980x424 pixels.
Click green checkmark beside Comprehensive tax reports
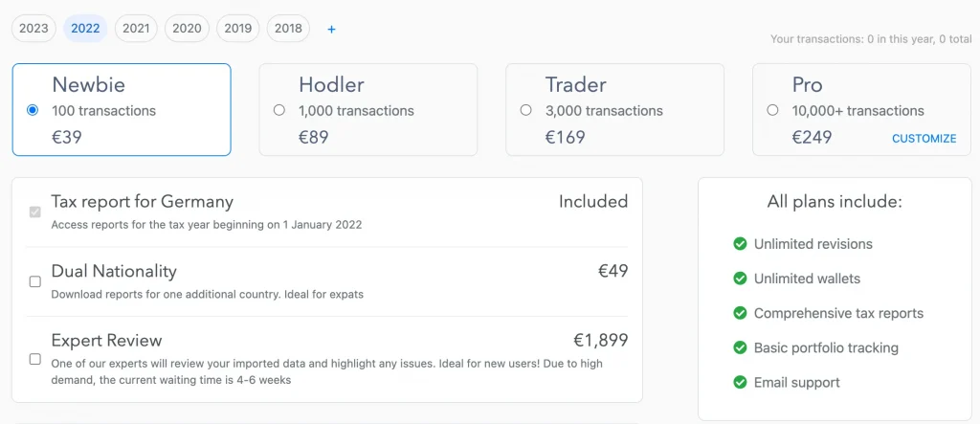[x=740, y=313]
